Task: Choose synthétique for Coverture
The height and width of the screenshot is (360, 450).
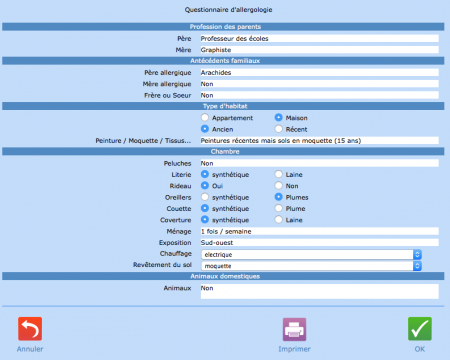Action: click(x=205, y=219)
